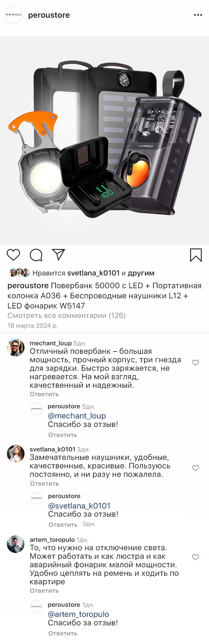Share the post with paper plane icon
This screenshot has width=209, height=644.
[59, 255]
